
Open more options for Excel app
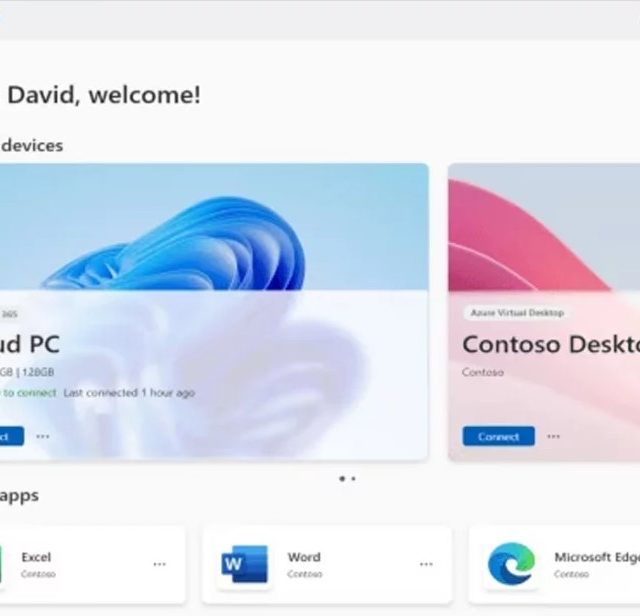point(160,564)
